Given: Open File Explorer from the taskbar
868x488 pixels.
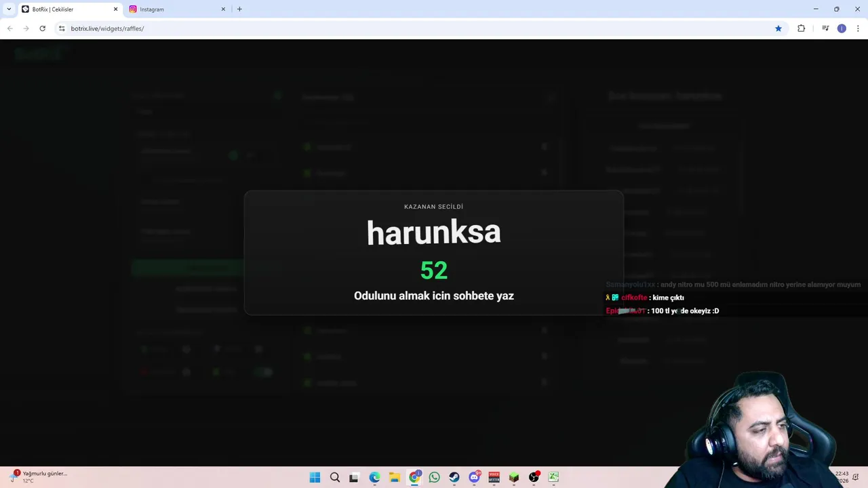Looking at the screenshot, I should [x=394, y=477].
